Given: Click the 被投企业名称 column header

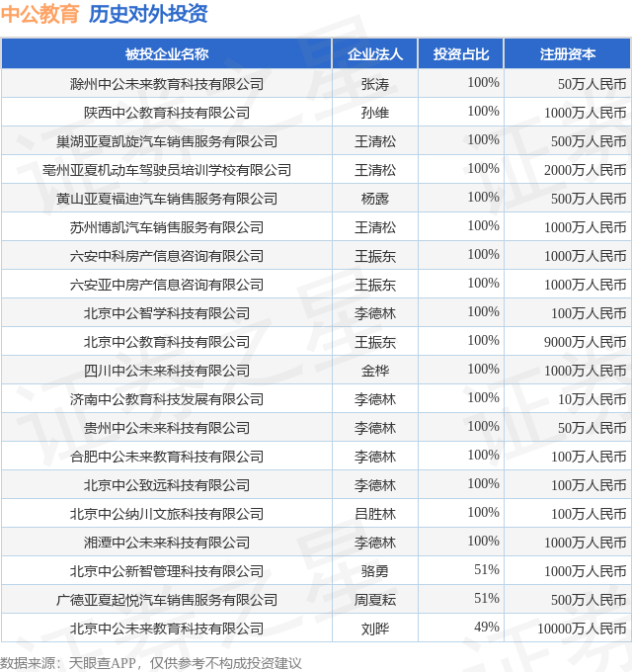Looking at the screenshot, I should [167, 54].
